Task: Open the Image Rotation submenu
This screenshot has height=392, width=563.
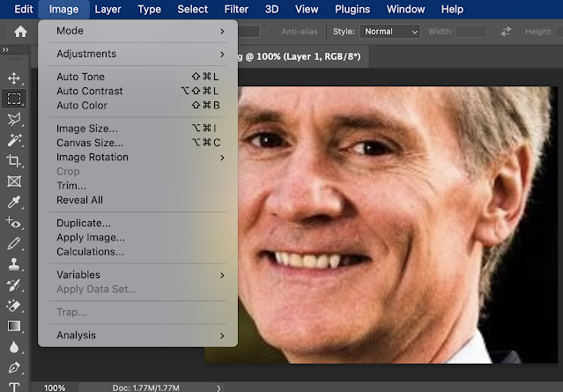Action: [x=137, y=157]
